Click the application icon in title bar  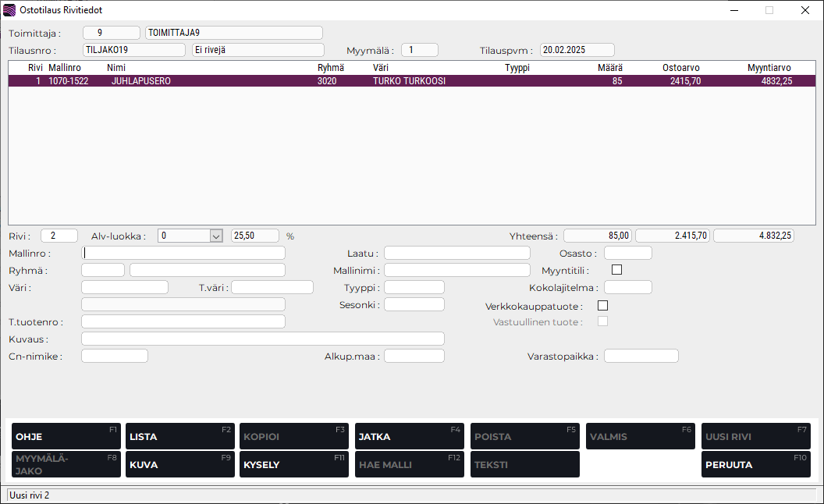coord(9,10)
